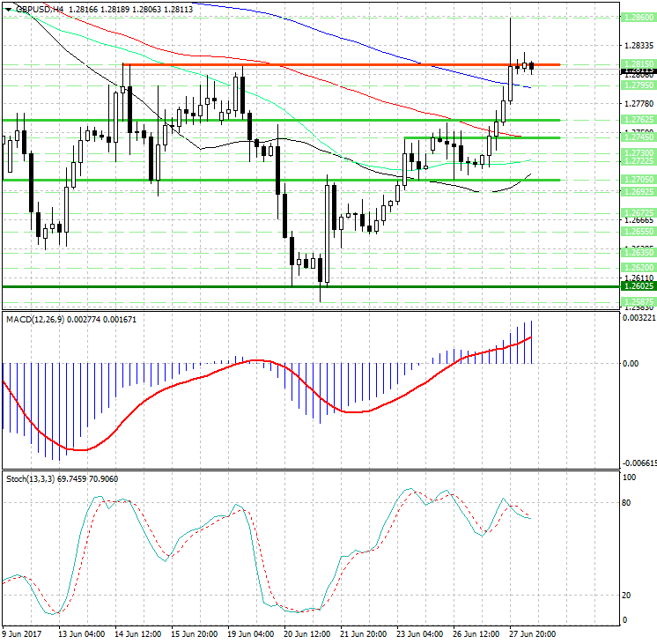Click the 1.25875 price level tag
657x644 pixels.
[x=637, y=301]
